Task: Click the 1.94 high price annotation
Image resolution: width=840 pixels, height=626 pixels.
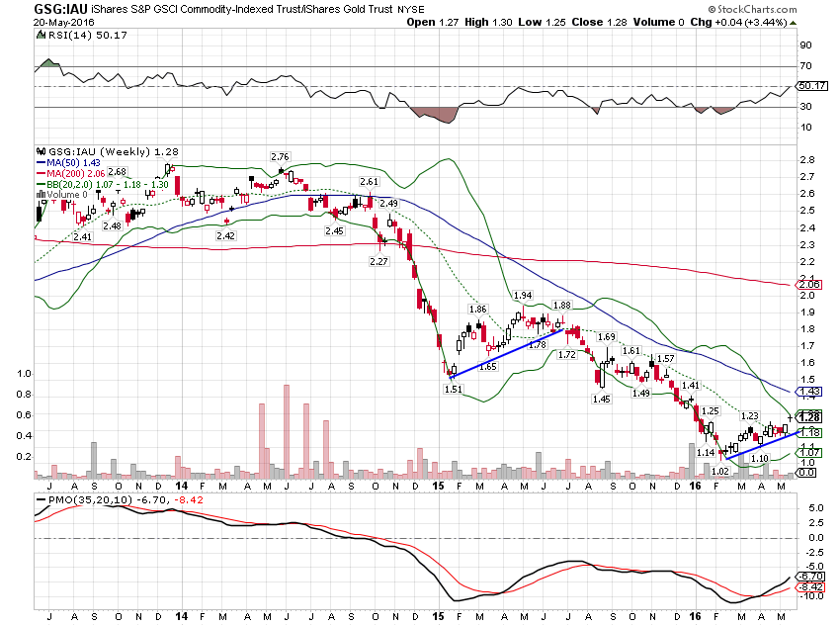Action: 523,296
